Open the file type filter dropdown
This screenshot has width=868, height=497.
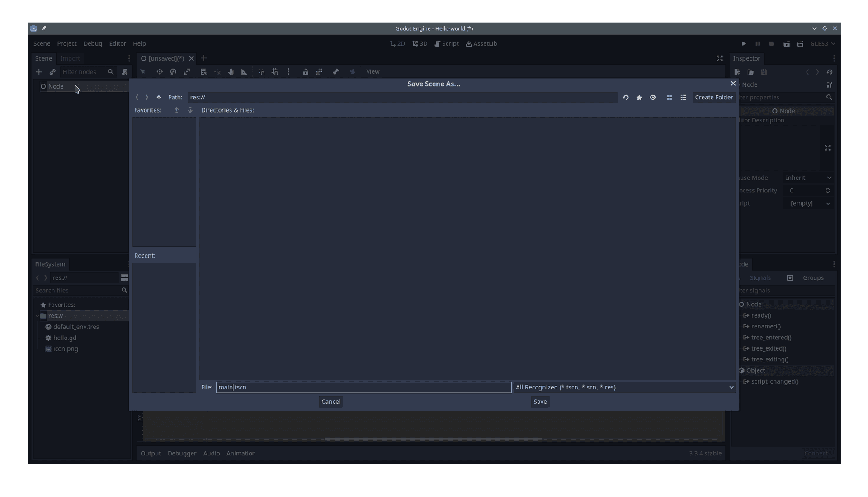623,387
